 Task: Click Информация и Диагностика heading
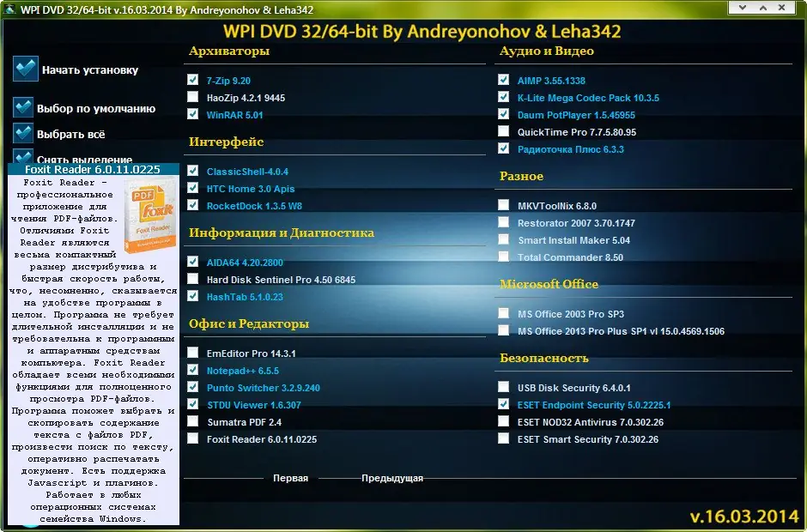click(x=281, y=233)
